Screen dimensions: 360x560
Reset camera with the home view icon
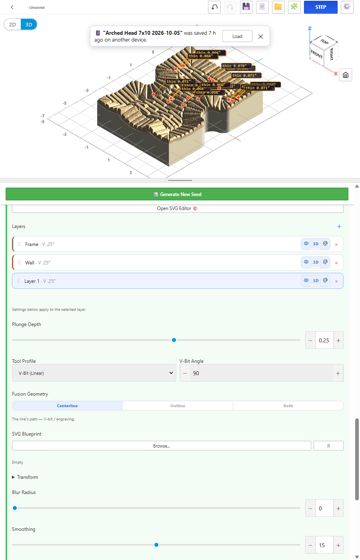coord(345,75)
